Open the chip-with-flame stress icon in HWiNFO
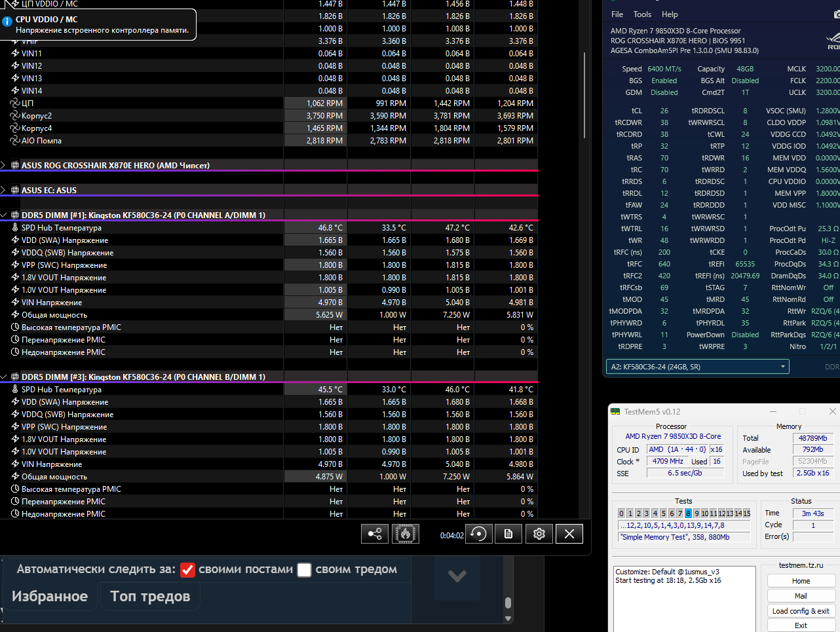Image resolution: width=840 pixels, height=632 pixels. [406, 534]
